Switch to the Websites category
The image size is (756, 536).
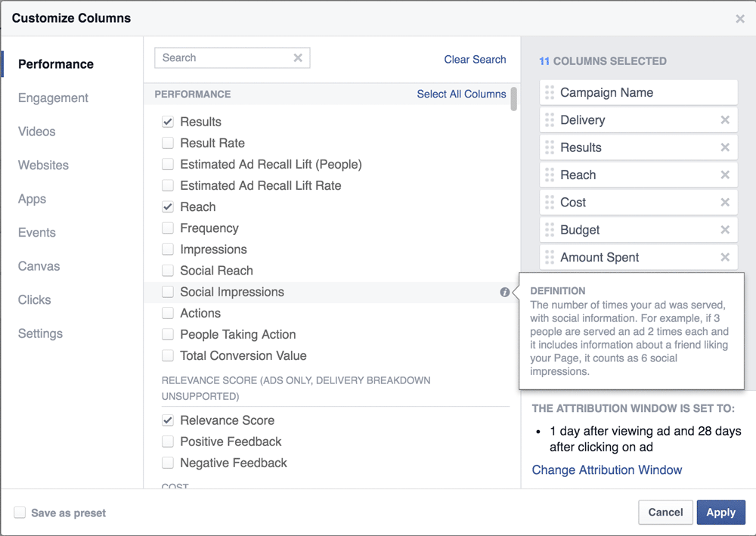click(x=43, y=166)
